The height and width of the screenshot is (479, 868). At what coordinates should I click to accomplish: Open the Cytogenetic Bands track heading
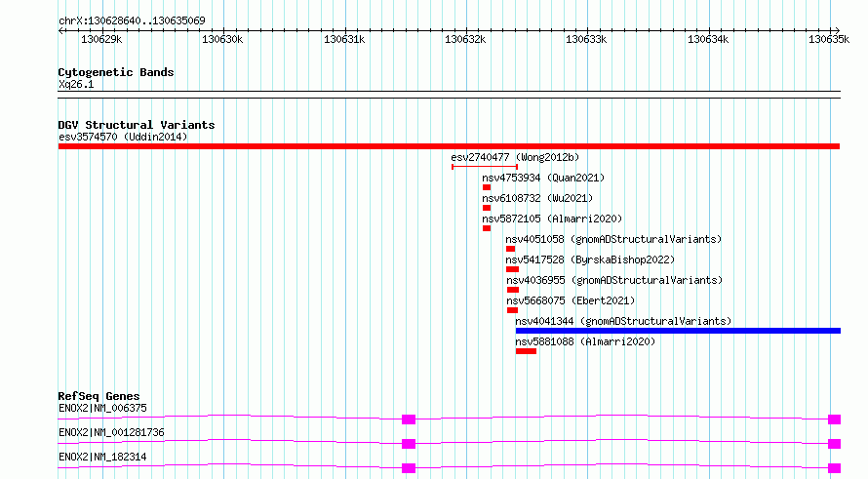click(115, 72)
